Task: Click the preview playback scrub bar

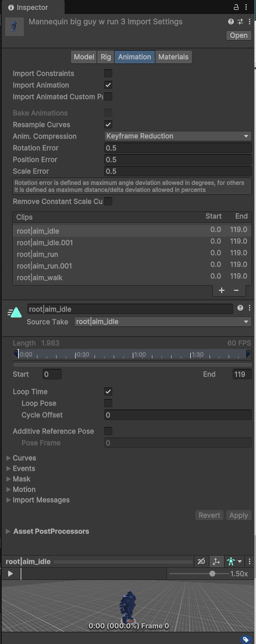Action: click(94, 574)
